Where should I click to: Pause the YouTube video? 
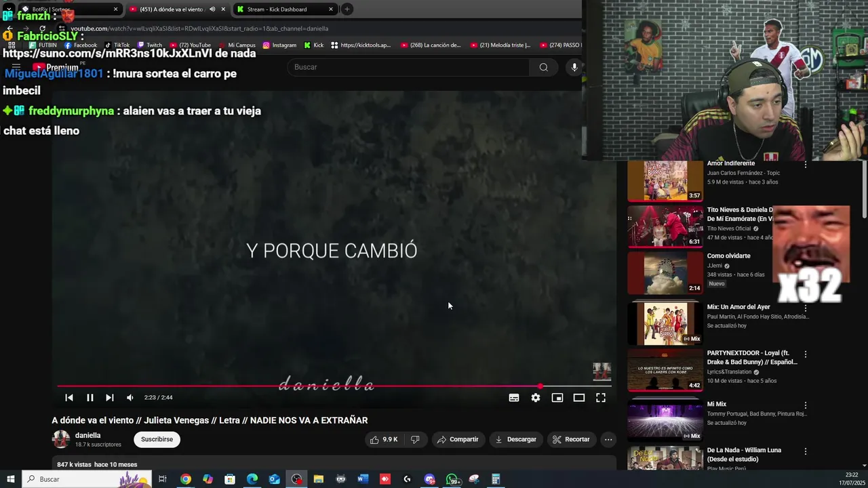click(x=90, y=398)
